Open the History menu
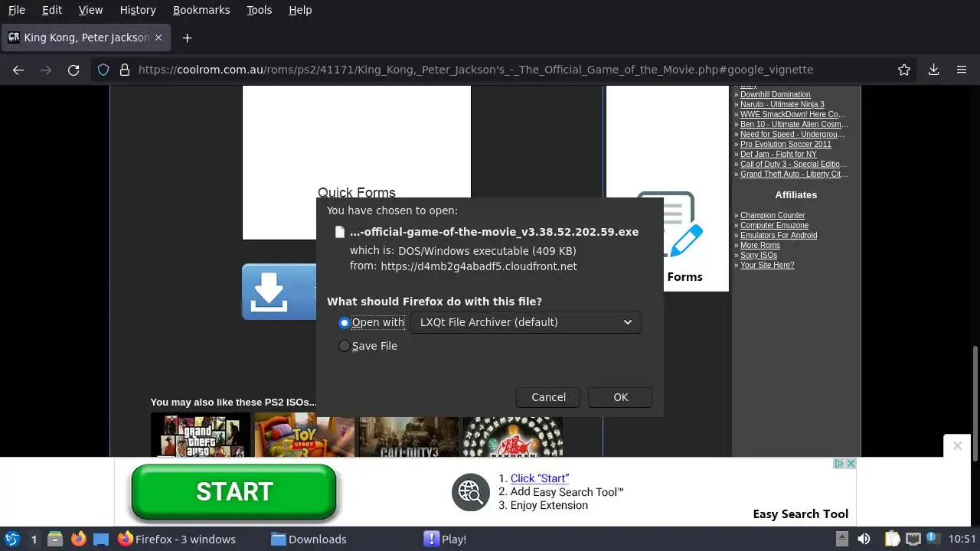This screenshot has width=980, height=551. click(138, 10)
